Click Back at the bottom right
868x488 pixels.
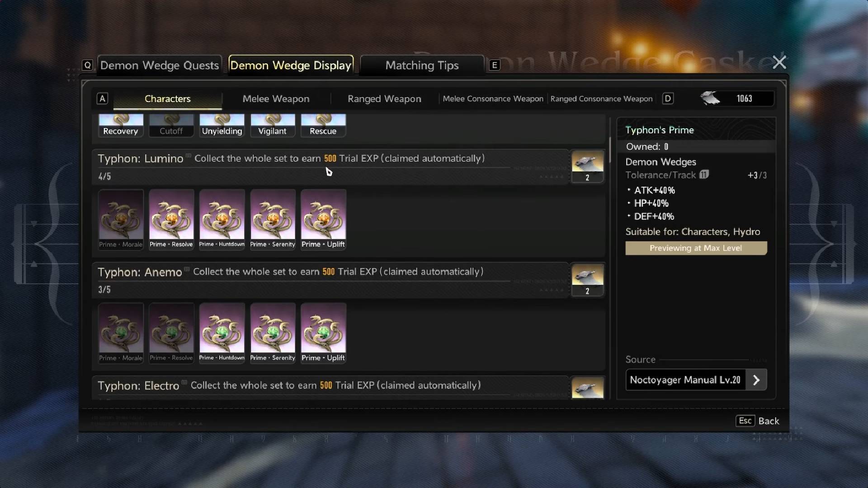(769, 421)
